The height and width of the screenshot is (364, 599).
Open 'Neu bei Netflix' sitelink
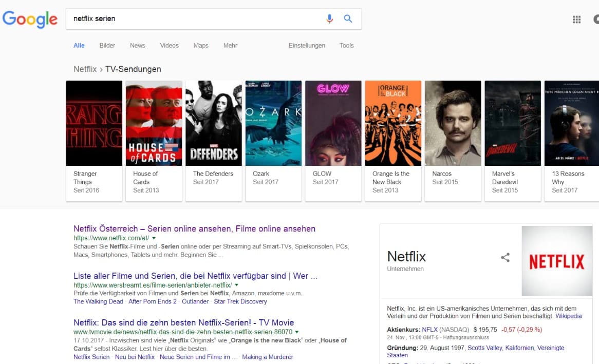pos(135,357)
